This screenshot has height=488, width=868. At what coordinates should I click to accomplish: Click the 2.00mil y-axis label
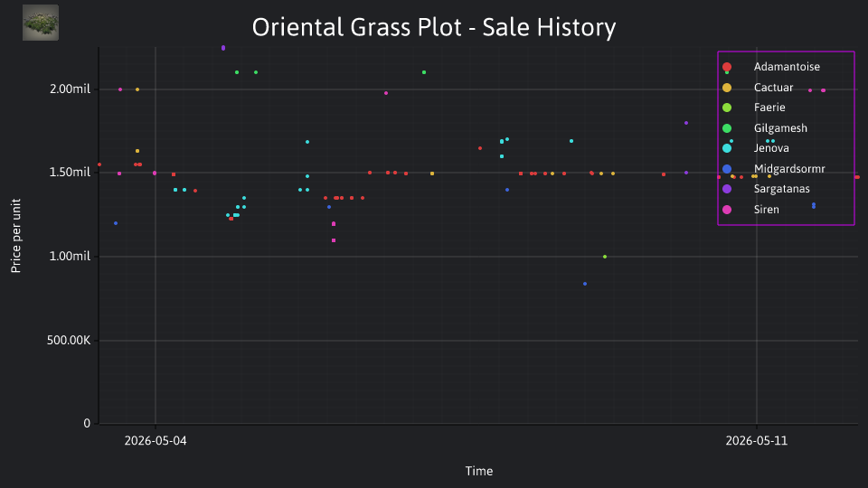pos(70,89)
